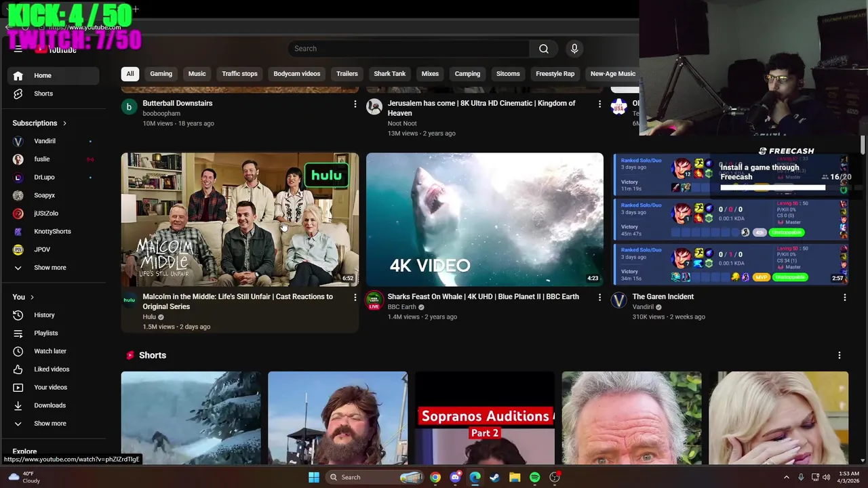The width and height of the screenshot is (868, 488).
Task: Open the YouTube guide hamburger menu
Action: (x=18, y=49)
